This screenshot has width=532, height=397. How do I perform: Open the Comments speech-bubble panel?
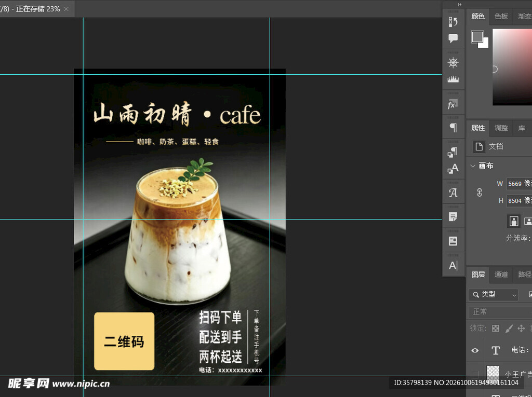pyautogui.click(x=453, y=38)
